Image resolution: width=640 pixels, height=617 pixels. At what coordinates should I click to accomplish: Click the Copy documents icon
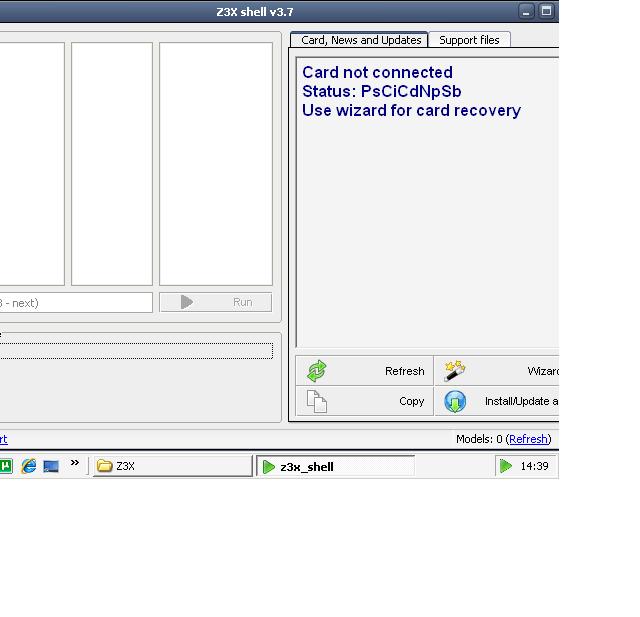[x=317, y=402]
